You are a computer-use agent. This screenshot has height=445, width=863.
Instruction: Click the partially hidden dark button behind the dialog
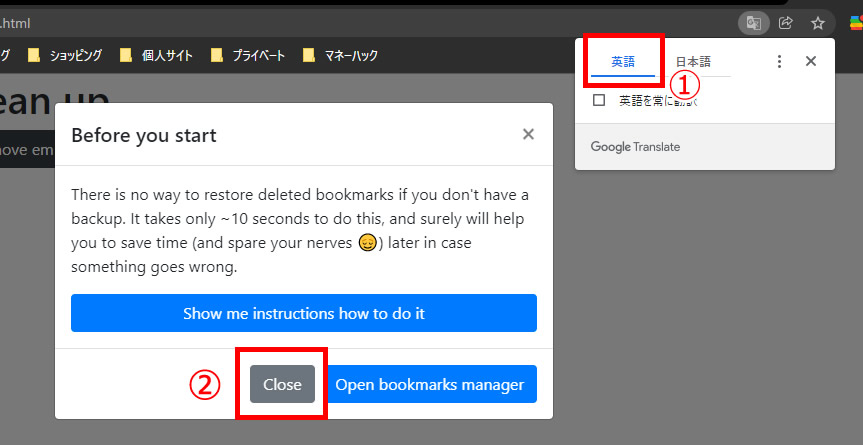[x=25, y=150]
